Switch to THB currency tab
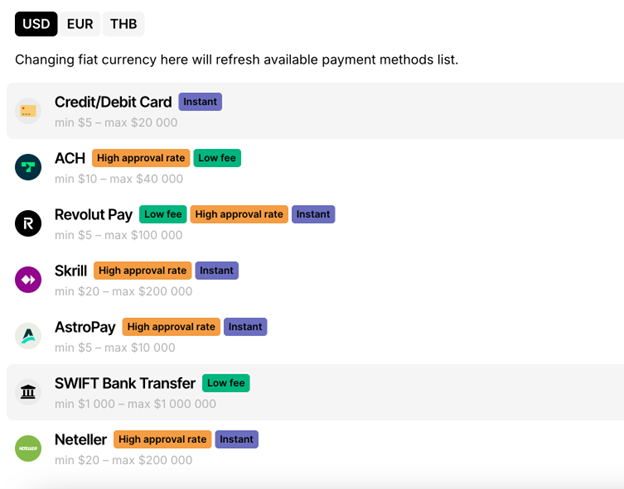The height and width of the screenshot is (489, 624). coord(123,24)
